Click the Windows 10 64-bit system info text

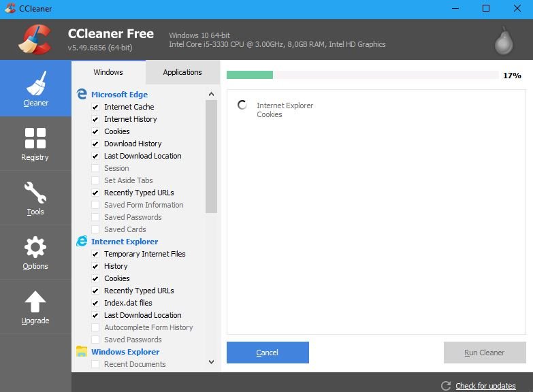pos(199,35)
